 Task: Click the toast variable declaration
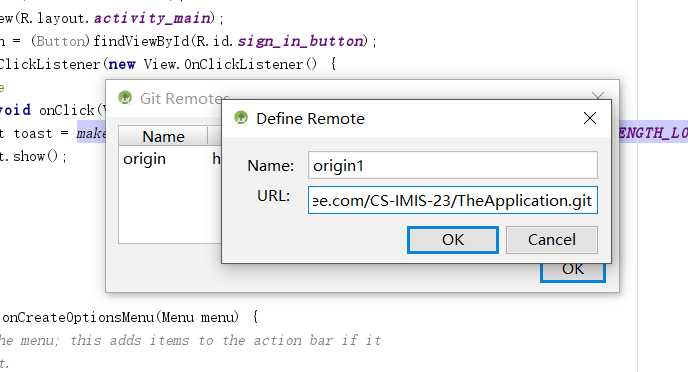coord(32,133)
